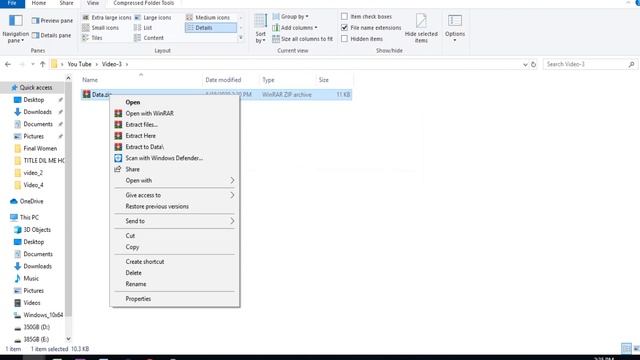Open Compressed Folder Tools tab
The image size is (640, 360).
click(x=144, y=3)
